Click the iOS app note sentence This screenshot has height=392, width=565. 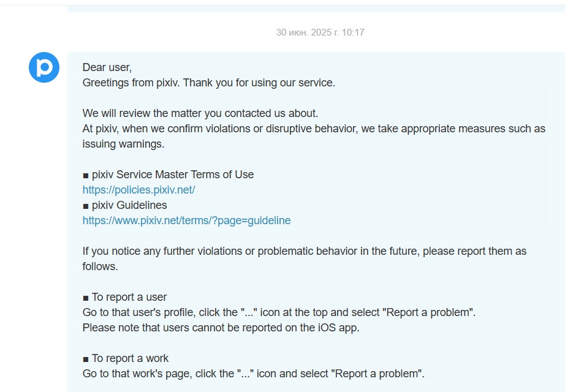(x=221, y=328)
